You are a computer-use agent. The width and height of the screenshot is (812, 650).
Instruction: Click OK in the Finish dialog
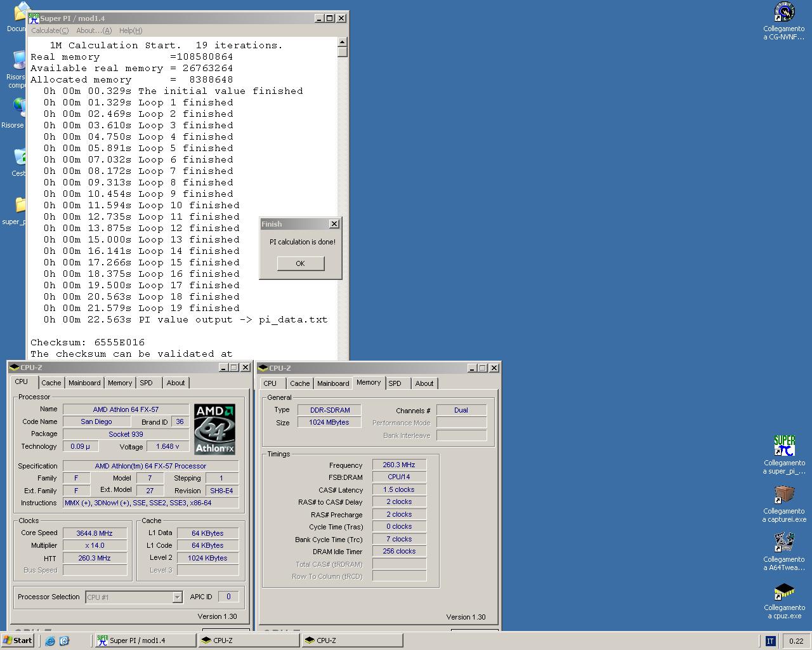[300, 263]
